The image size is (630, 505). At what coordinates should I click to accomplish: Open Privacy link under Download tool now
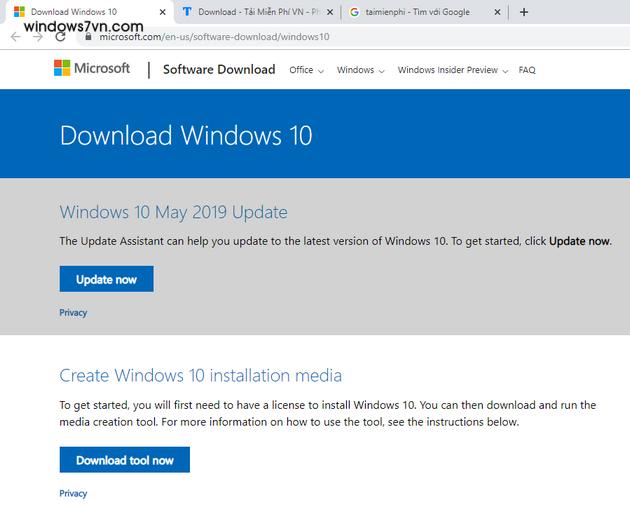(x=73, y=493)
